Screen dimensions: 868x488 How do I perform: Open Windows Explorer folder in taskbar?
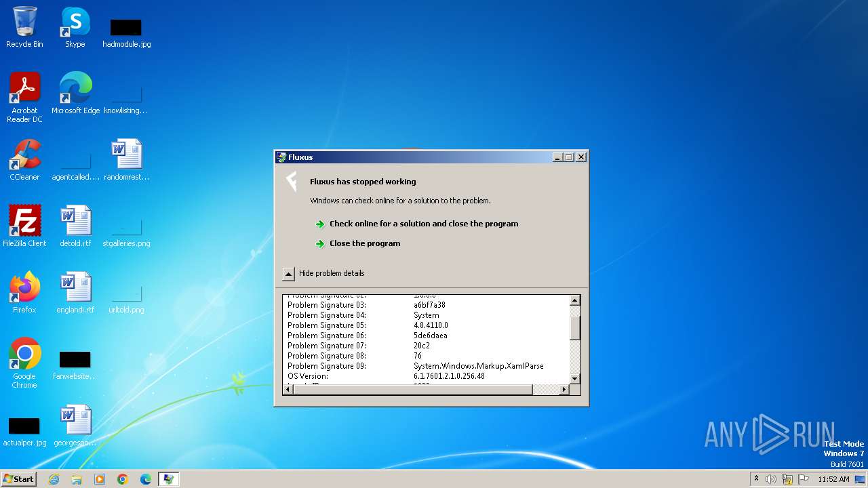[77, 479]
